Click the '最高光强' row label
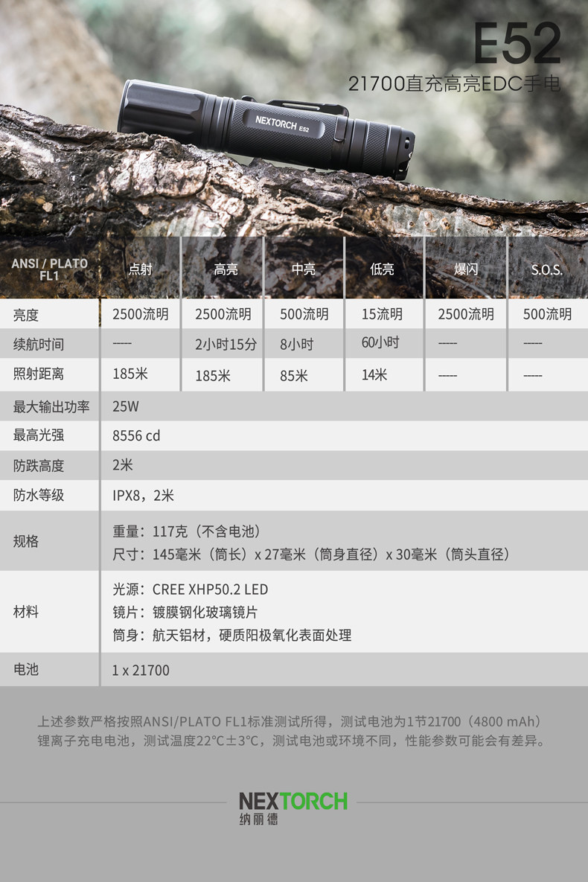The image size is (588, 882). [38, 435]
